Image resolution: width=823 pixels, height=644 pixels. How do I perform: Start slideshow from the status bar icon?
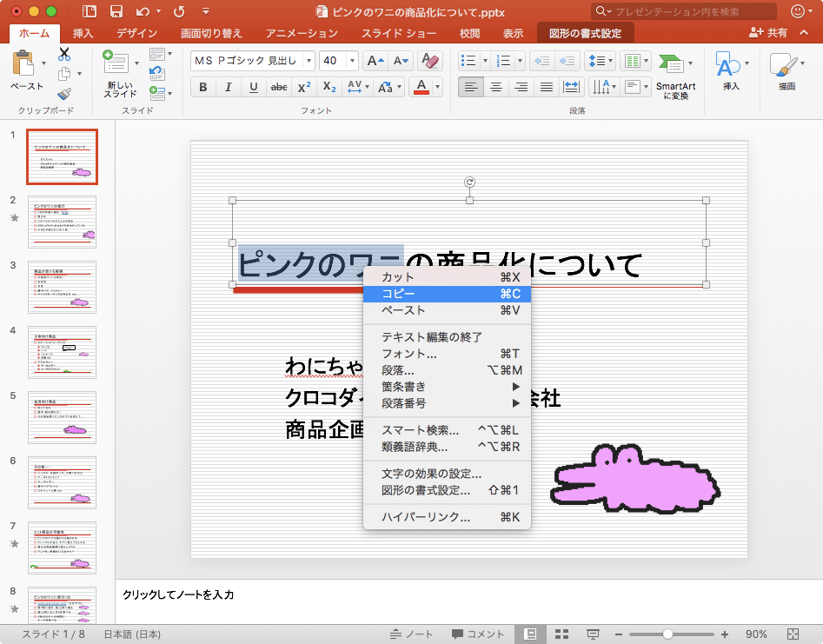coord(593,634)
